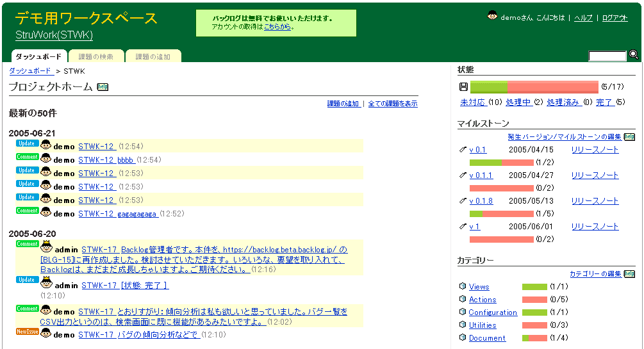
Task: Click pencil icon beside v 0.1
Action: [x=463, y=149]
